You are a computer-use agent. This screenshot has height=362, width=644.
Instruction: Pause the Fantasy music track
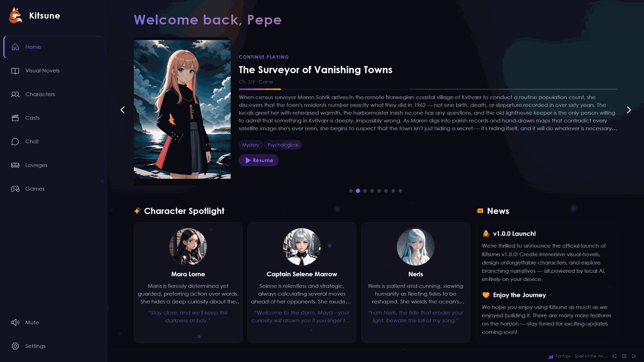(624, 356)
